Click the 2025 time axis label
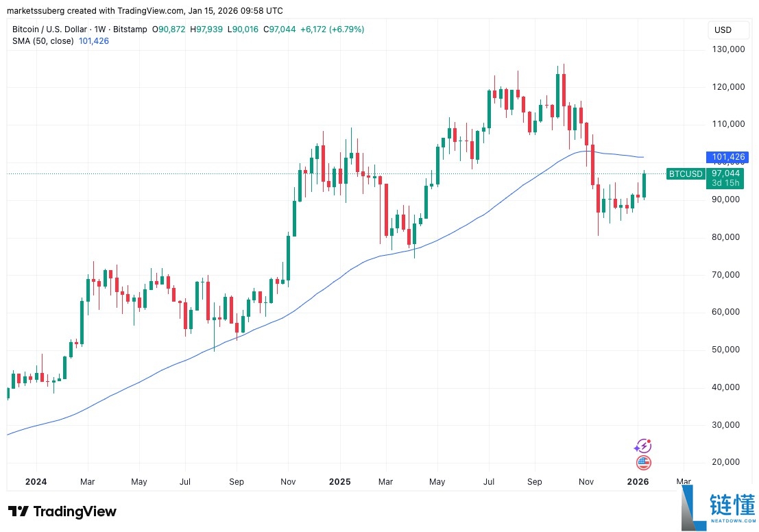 [x=339, y=482]
